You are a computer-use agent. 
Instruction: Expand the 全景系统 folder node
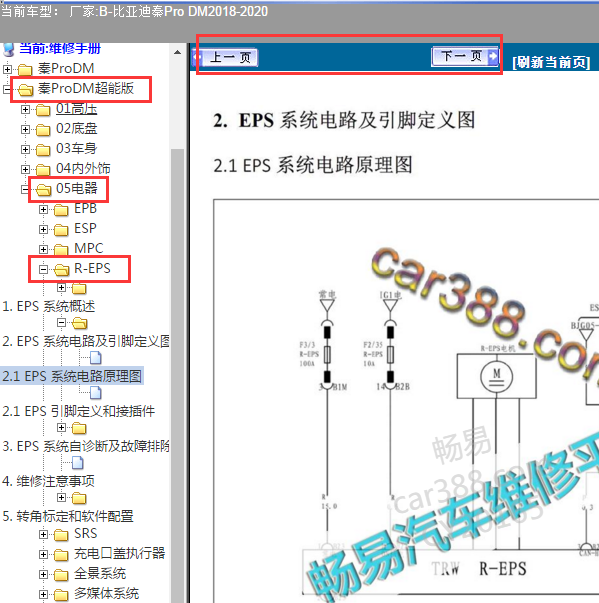tap(43, 575)
